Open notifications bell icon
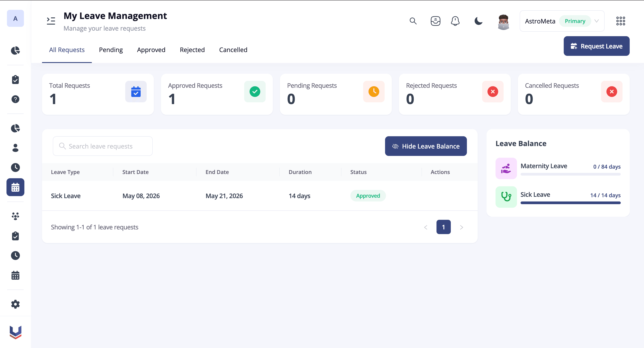The height and width of the screenshot is (348, 644). (455, 21)
